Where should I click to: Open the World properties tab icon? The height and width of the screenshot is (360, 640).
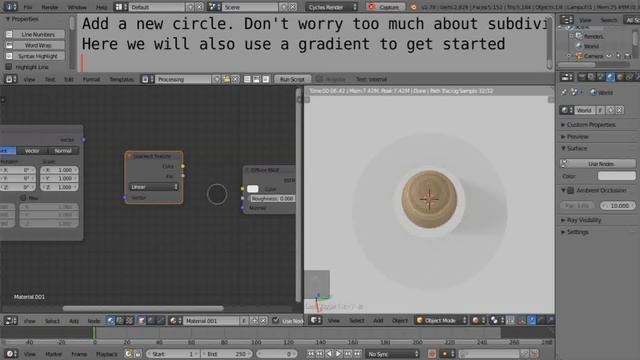[x=611, y=77]
